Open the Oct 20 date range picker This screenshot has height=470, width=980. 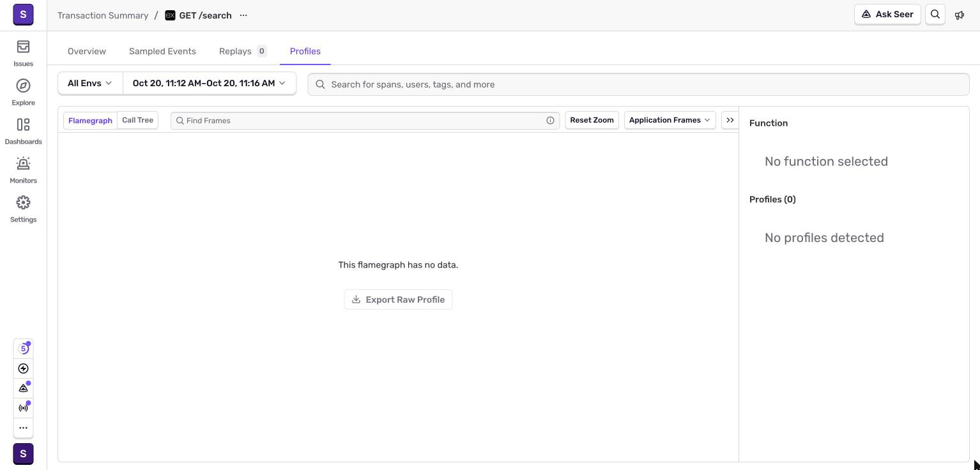(x=209, y=84)
